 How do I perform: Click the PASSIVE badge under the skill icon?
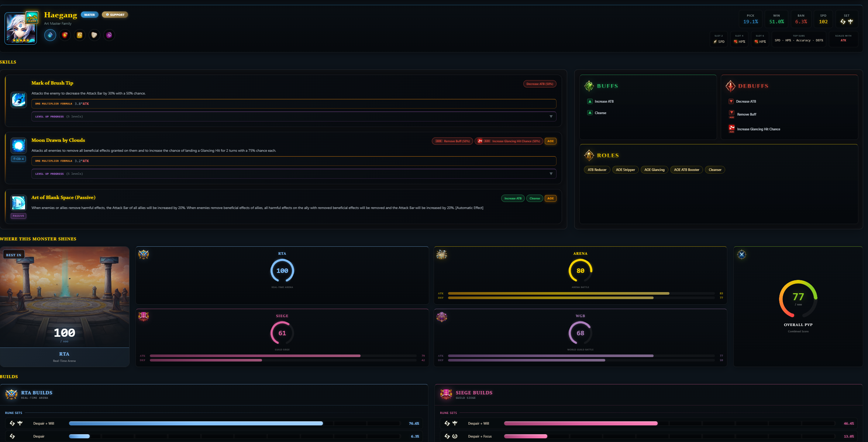pyautogui.click(x=18, y=216)
